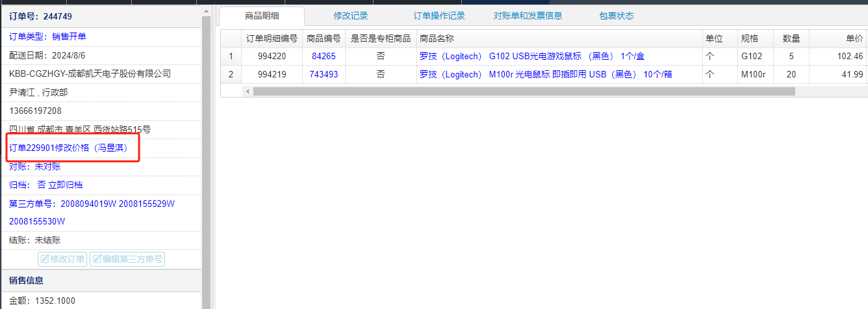Click the table horizontal scrollbar left arrow
Screen dimensions: 868x309
[x=247, y=92]
